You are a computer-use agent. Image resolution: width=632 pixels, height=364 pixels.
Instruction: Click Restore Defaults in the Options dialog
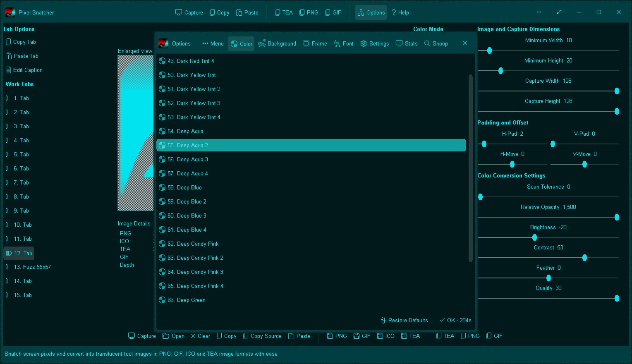(406, 320)
